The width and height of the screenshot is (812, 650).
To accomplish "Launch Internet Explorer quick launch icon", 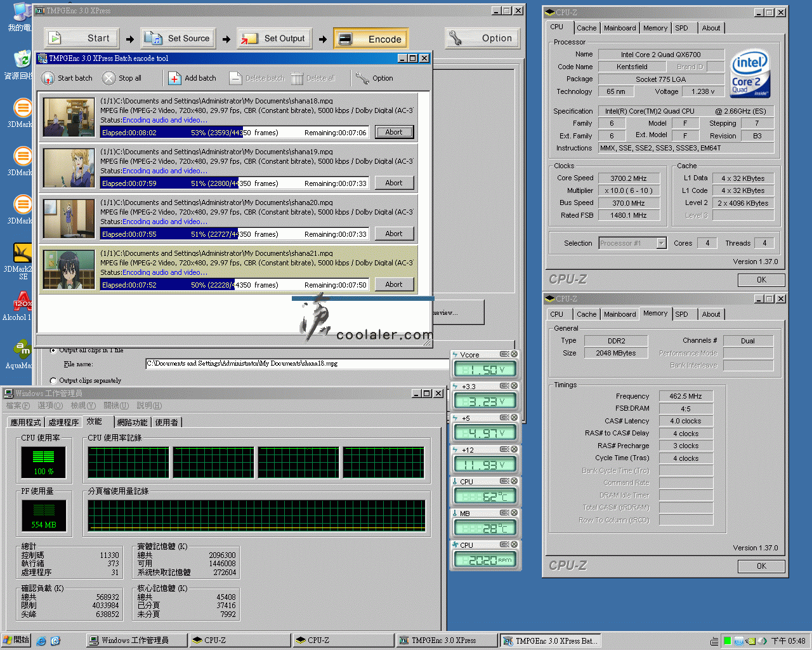I will [x=41, y=641].
